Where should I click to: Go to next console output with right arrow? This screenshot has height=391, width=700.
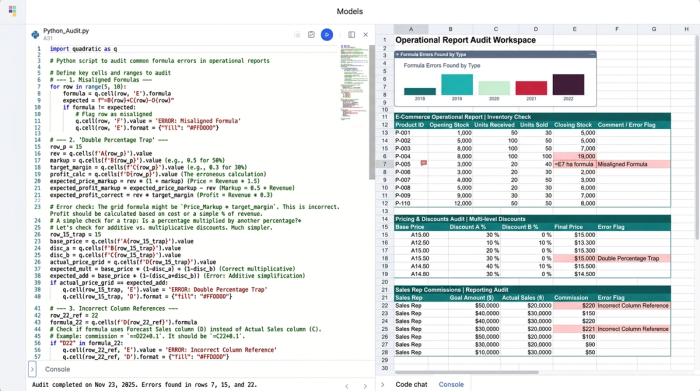pos(365,386)
